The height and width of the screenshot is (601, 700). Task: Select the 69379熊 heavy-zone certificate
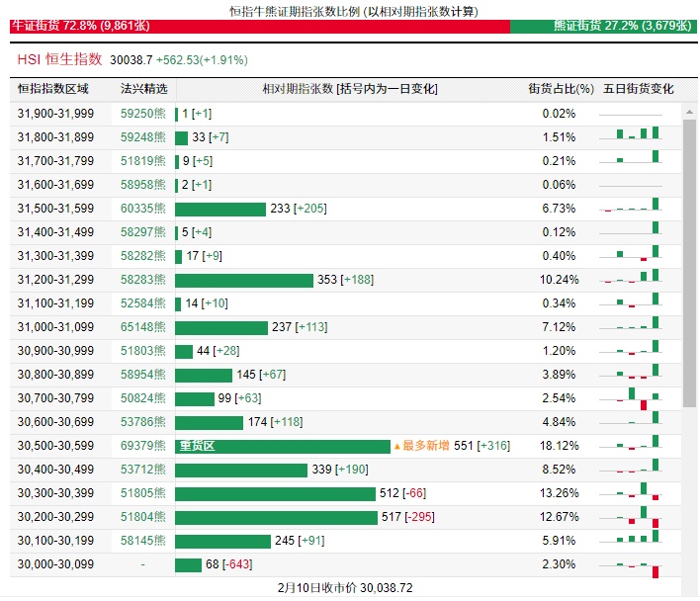coord(143,446)
